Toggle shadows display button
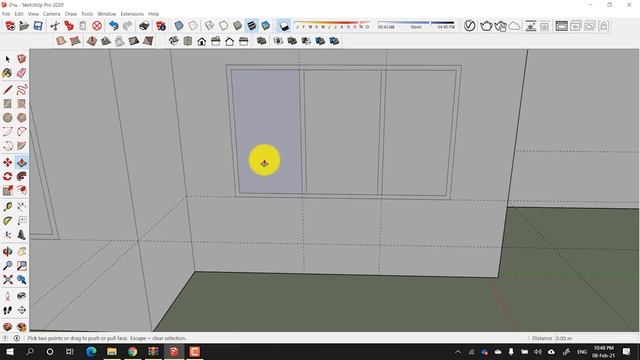This screenshot has width=640, height=360. [284, 26]
